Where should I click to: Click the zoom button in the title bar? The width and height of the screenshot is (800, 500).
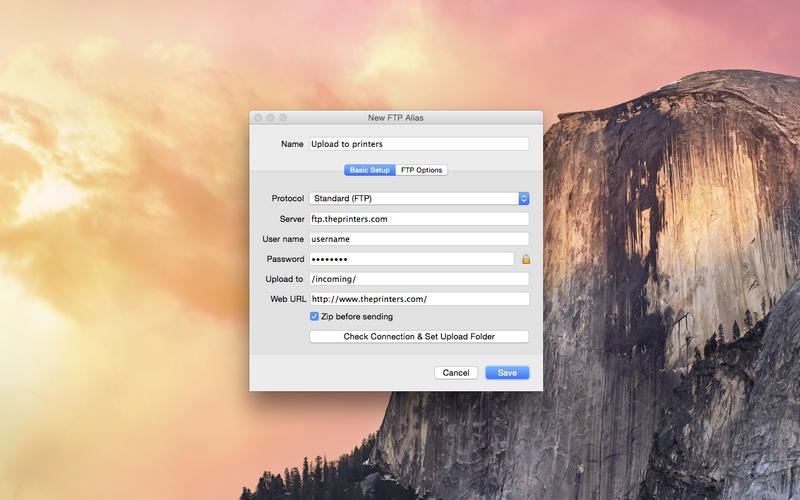(283, 118)
